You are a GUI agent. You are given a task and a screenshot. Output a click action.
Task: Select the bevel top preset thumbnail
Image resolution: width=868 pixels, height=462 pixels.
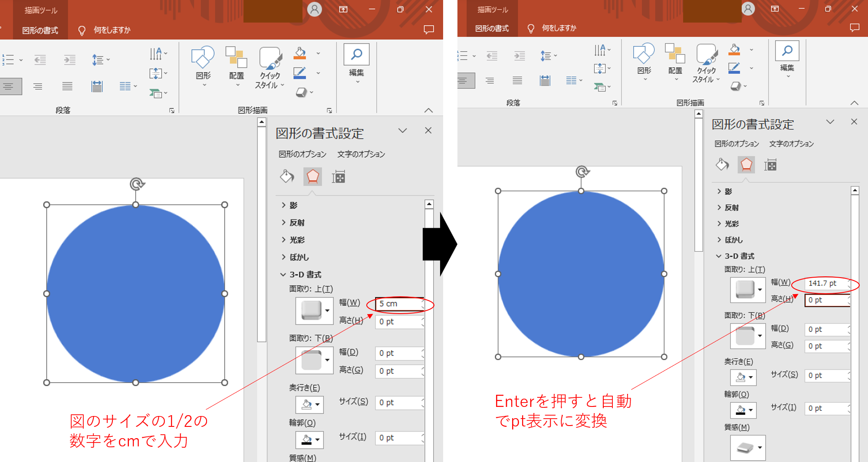311,311
